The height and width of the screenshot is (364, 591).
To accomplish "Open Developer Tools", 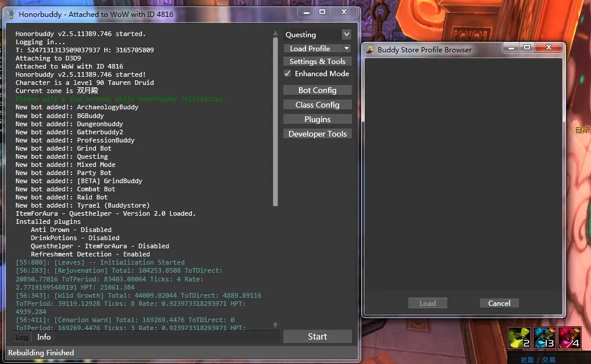I will (x=317, y=134).
